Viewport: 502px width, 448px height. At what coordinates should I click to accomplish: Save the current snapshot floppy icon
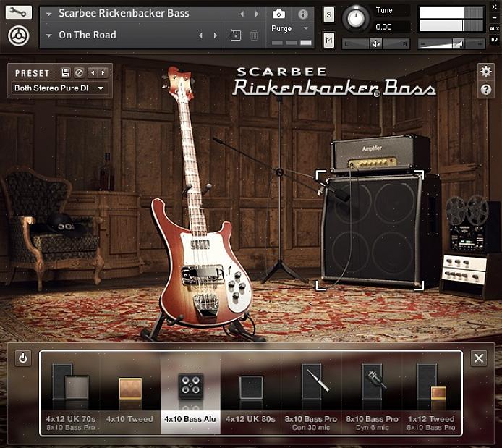[x=236, y=35]
